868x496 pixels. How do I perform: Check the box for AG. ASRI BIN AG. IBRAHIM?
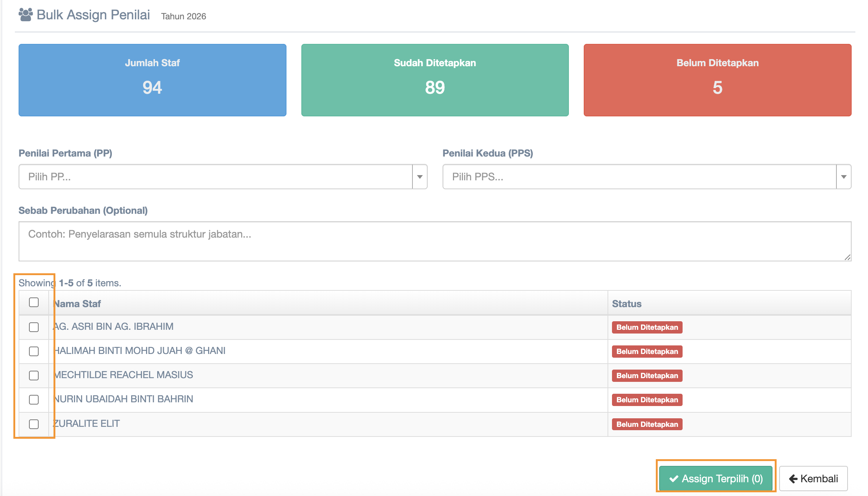pos(34,327)
